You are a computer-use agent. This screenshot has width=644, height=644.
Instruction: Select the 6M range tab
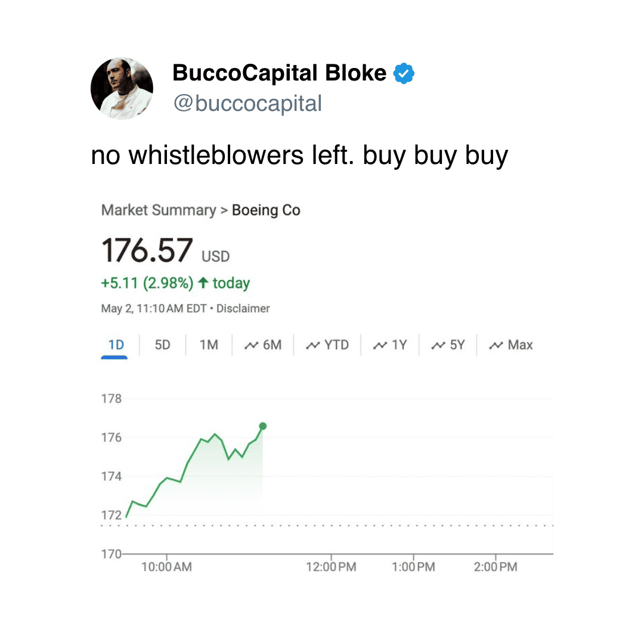263,345
